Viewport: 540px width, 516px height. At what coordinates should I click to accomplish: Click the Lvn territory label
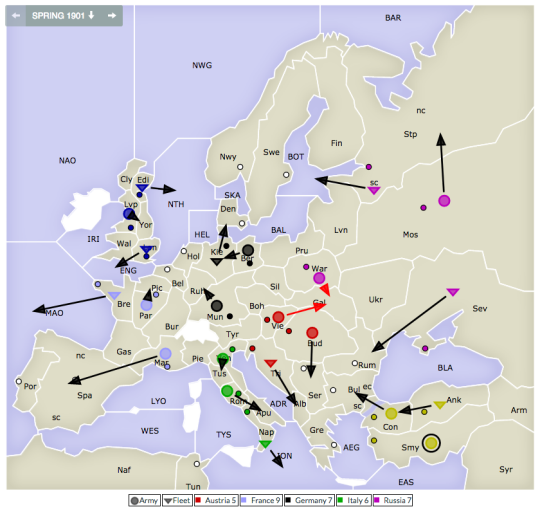click(341, 230)
